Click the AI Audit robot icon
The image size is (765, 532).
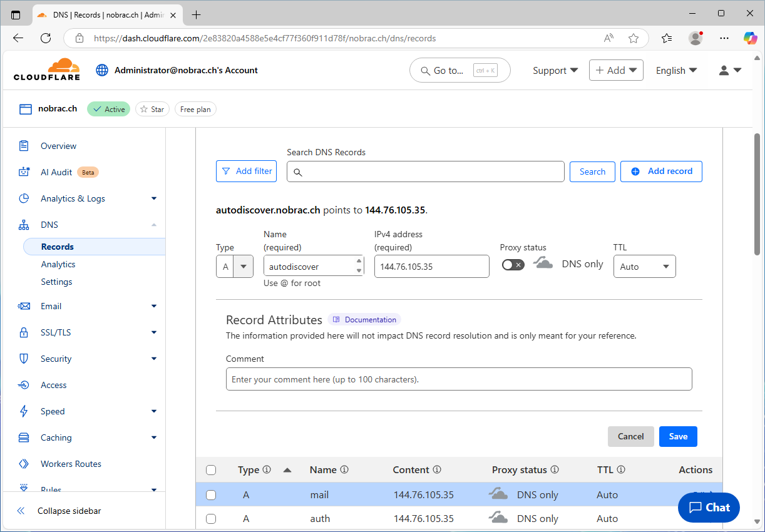pyautogui.click(x=24, y=172)
